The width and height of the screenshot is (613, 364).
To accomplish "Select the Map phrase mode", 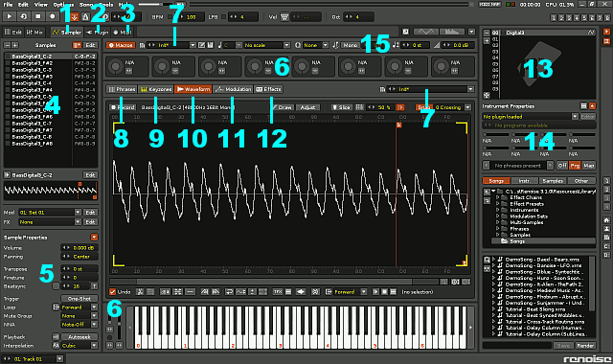I will coord(589,166).
